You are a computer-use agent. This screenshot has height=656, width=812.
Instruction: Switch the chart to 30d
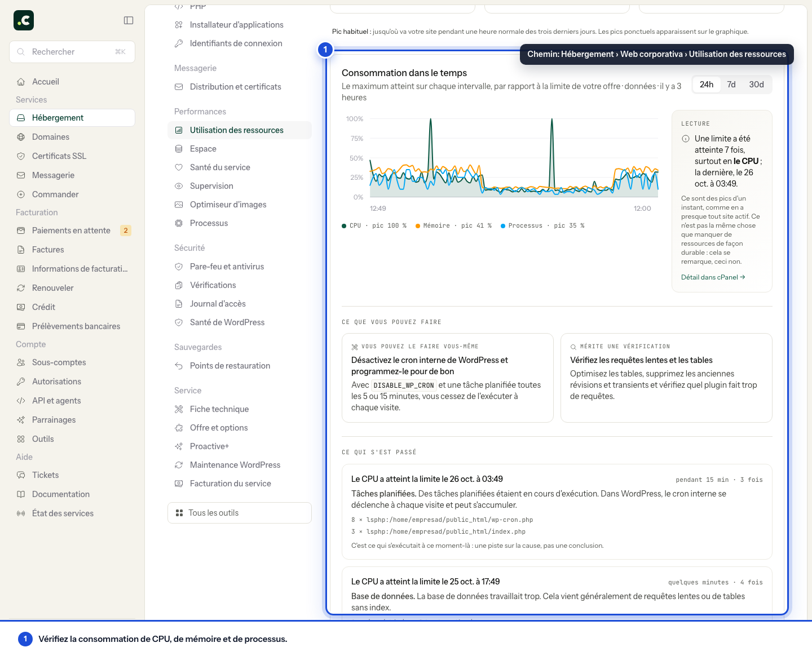tap(756, 85)
